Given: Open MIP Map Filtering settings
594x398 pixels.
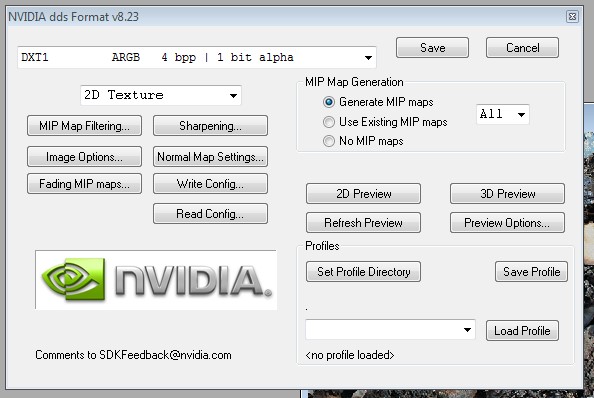Looking at the screenshot, I should (x=84, y=126).
